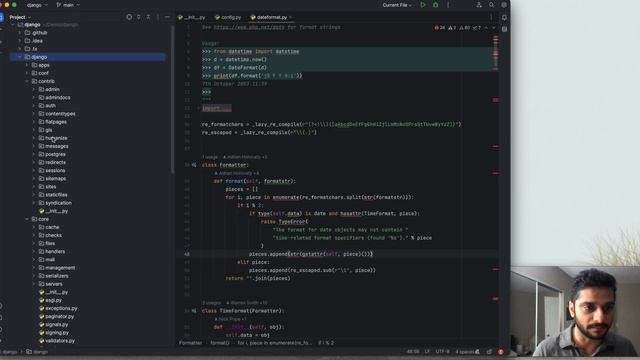Expand the folded import block in editor
The height and width of the screenshot is (360, 640).
pyautogui.click(x=216, y=108)
